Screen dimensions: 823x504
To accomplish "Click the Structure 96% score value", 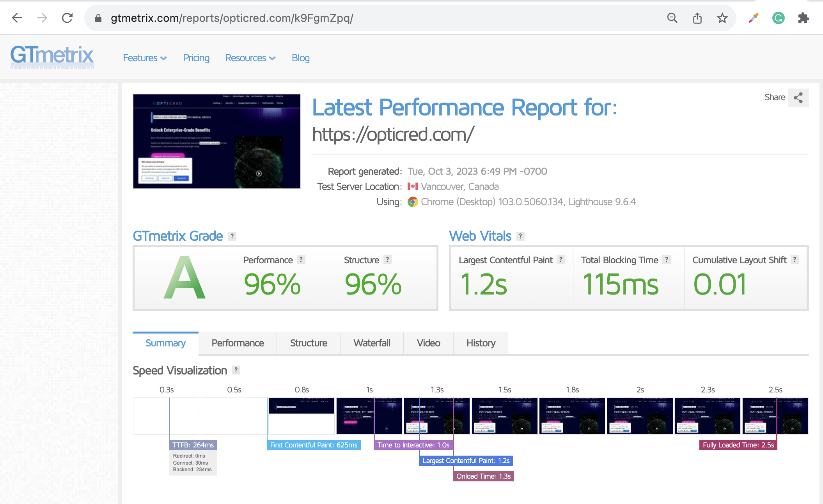I will 373,284.
